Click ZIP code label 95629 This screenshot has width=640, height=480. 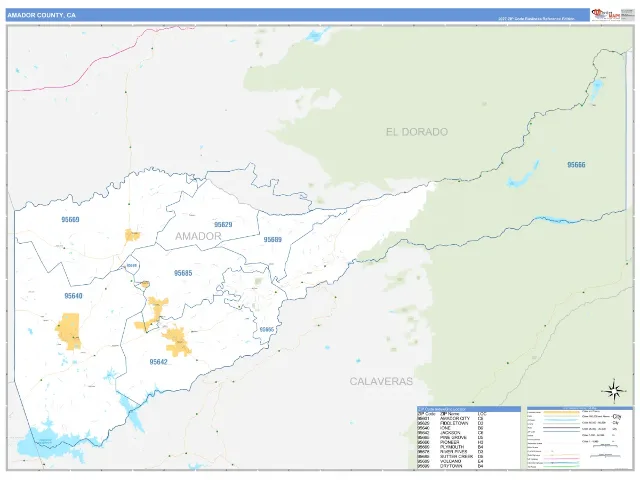[223, 224]
